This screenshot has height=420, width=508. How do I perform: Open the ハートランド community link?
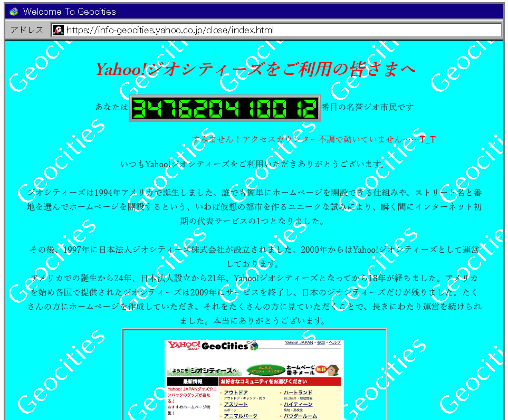tap(298, 393)
